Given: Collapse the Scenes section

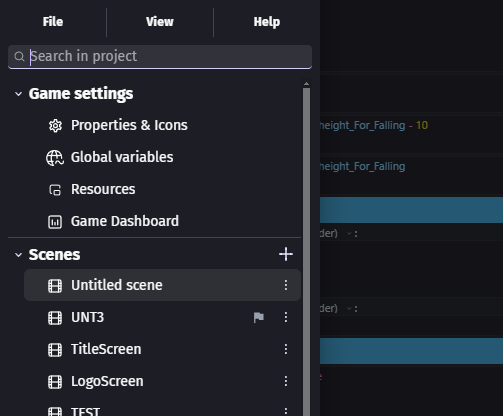Looking at the screenshot, I should pyautogui.click(x=19, y=255).
